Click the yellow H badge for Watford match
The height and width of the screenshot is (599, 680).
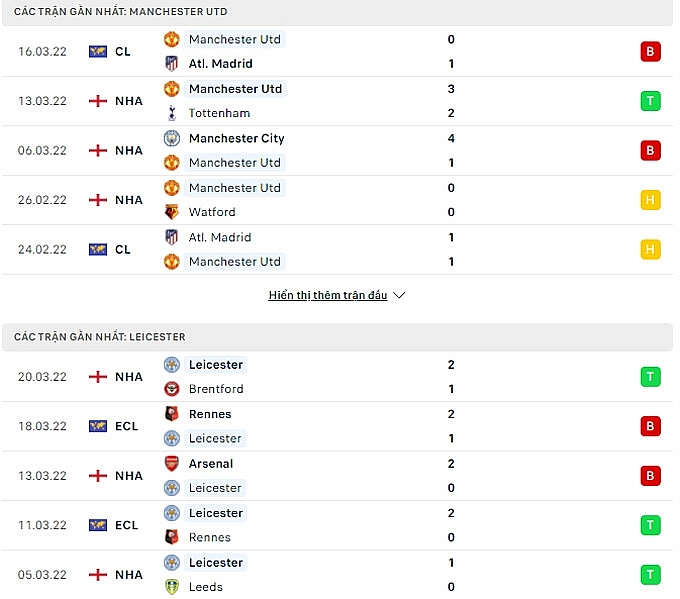[x=650, y=200]
